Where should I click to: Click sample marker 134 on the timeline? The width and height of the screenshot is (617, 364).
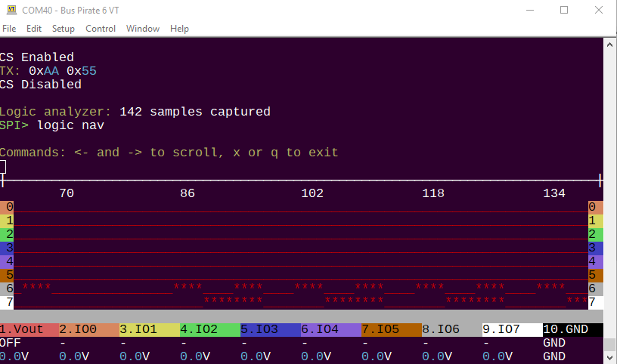point(554,193)
